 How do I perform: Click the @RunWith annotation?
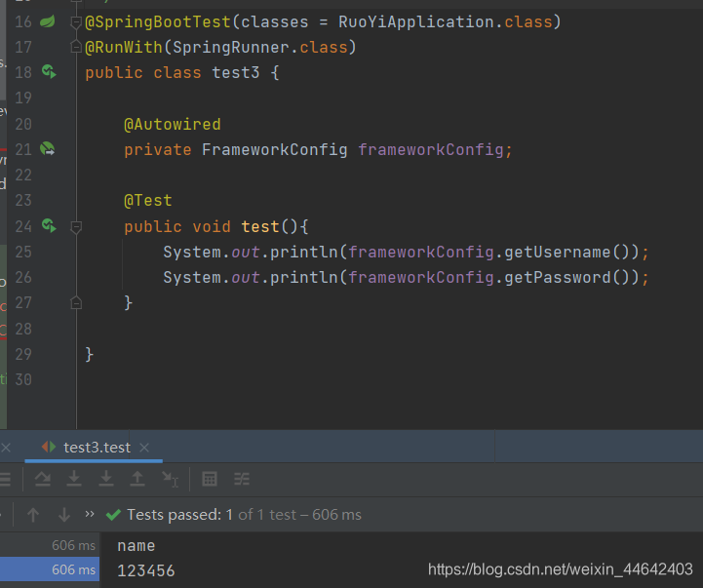point(124,47)
